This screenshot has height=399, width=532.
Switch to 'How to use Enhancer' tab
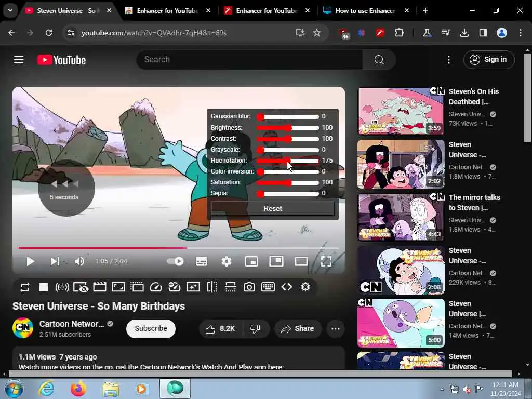point(365,11)
